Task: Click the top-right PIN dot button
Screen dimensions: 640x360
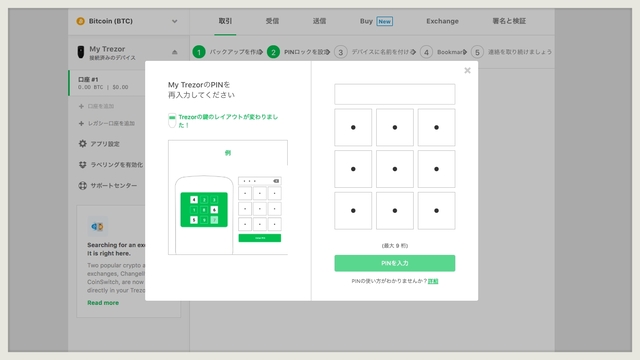Action: tap(436, 127)
